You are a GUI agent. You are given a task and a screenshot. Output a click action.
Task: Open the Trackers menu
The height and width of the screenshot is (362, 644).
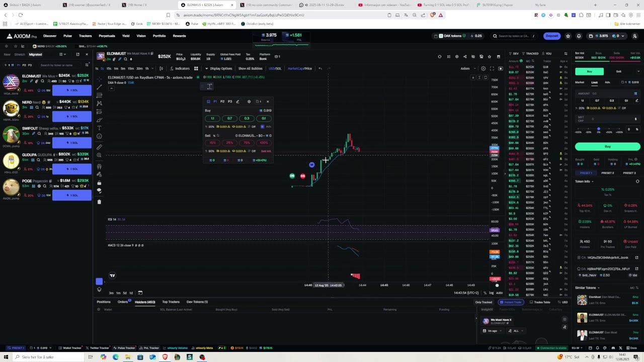pos(85,36)
